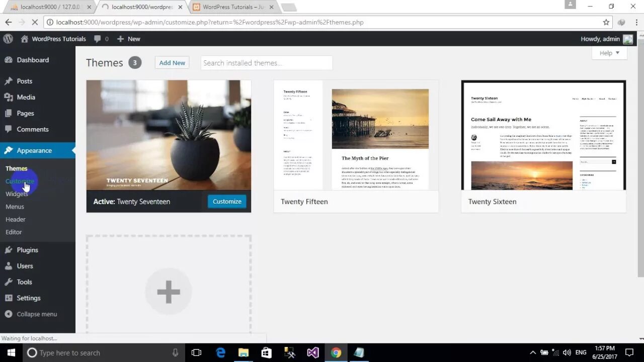Open the Posts menu
The image size is (644, 362).
(x=24, y=81)
